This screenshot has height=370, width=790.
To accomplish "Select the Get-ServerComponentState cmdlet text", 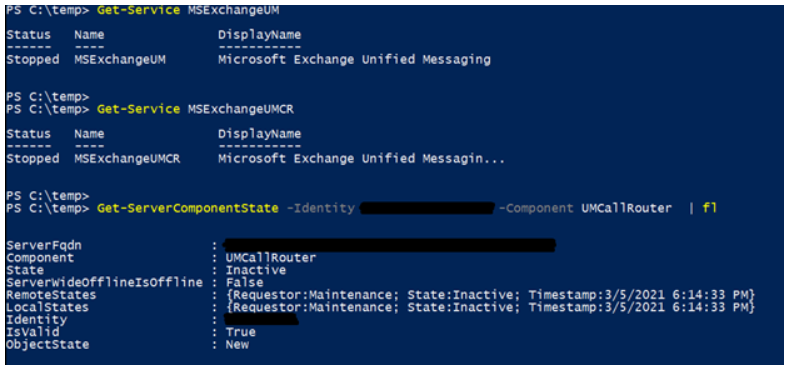I will coord(188,208).
